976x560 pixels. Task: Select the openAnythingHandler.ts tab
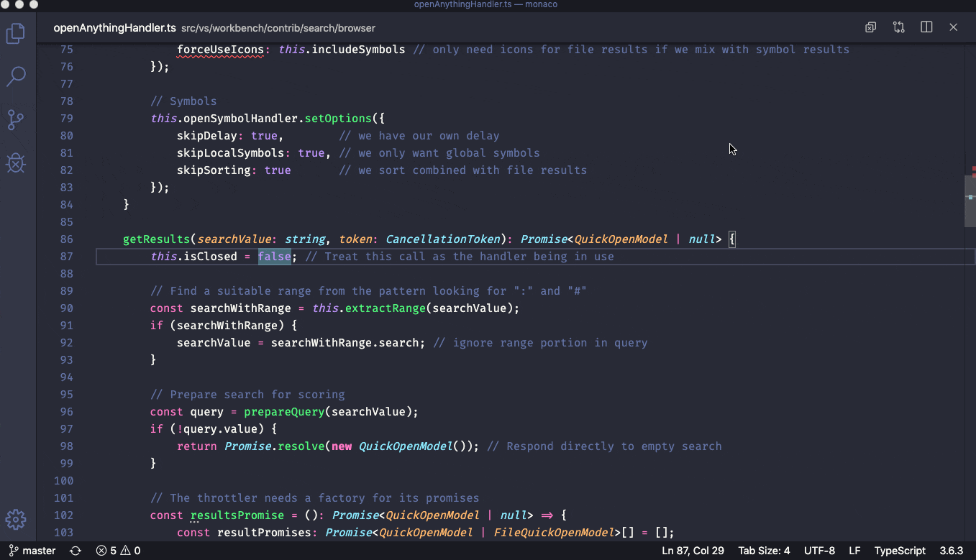tap(114, 27)
